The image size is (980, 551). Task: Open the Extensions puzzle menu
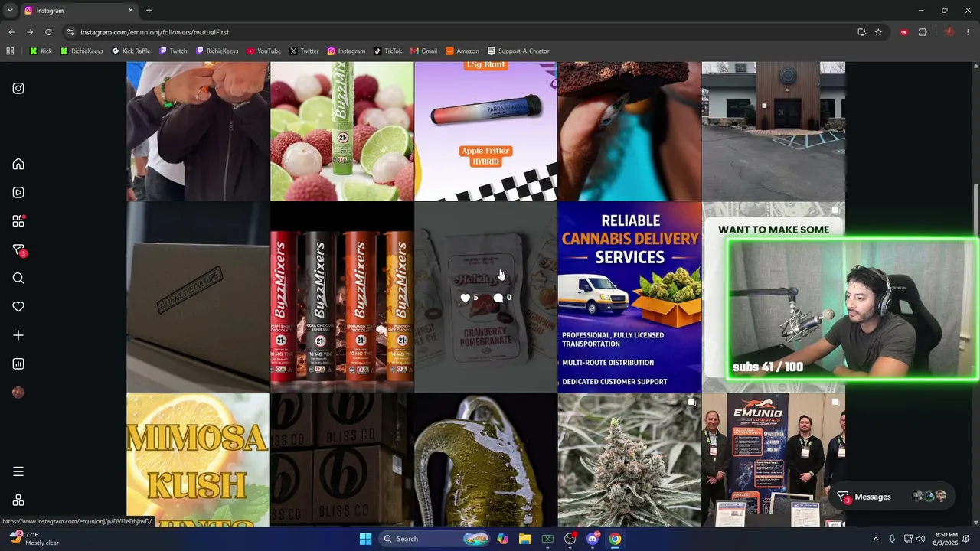(x=923, y=32)
